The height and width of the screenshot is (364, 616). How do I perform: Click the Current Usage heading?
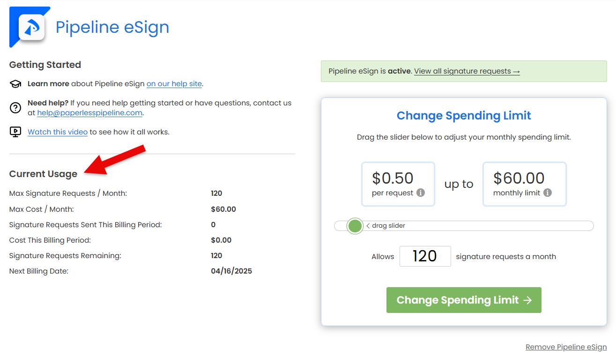[43, 174]
